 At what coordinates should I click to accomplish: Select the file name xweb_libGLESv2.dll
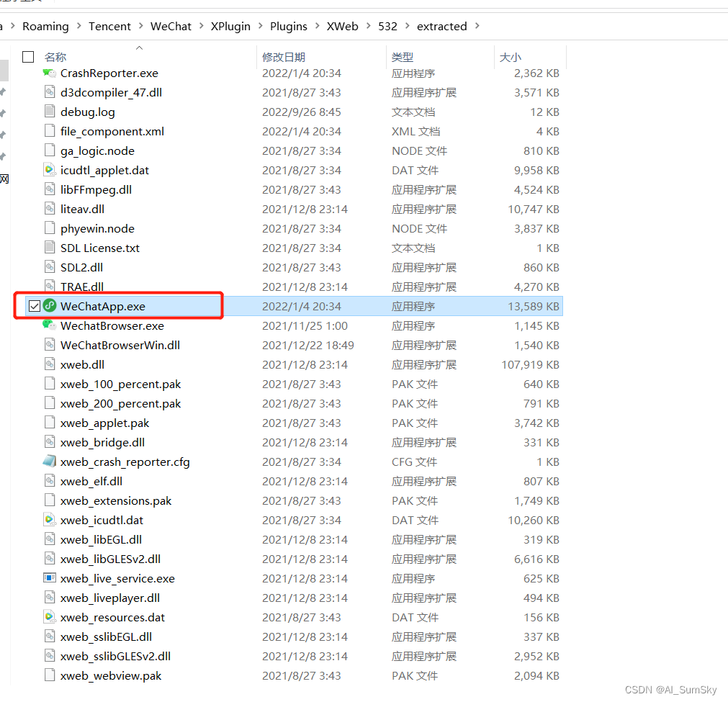(110, 559)
